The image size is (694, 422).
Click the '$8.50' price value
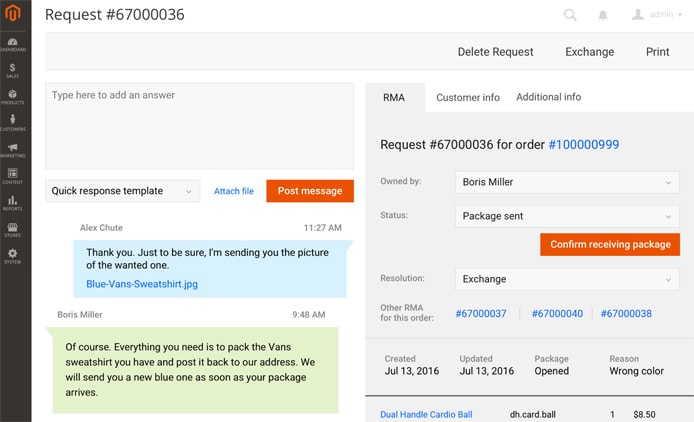tap(644, 414)
